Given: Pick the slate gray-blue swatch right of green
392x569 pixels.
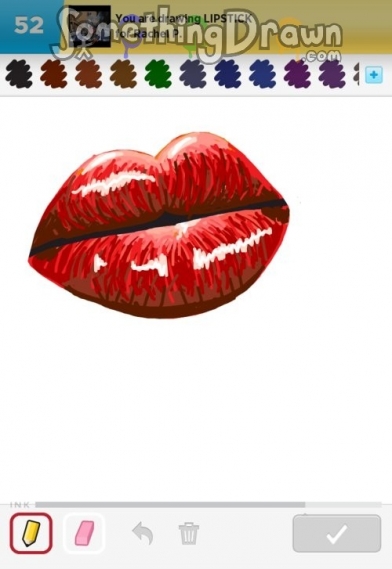Looking at the screenshot, I should pyautogui.click(x=193, y=74).
